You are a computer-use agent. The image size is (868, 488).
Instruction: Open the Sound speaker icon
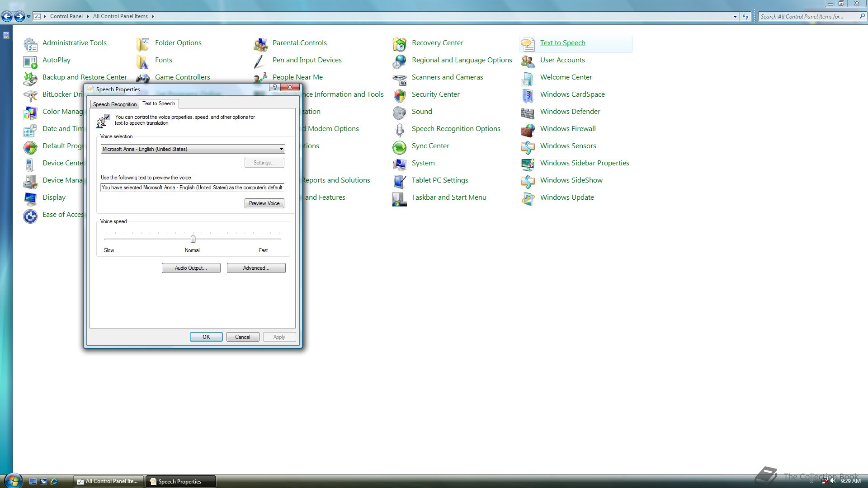400,113
